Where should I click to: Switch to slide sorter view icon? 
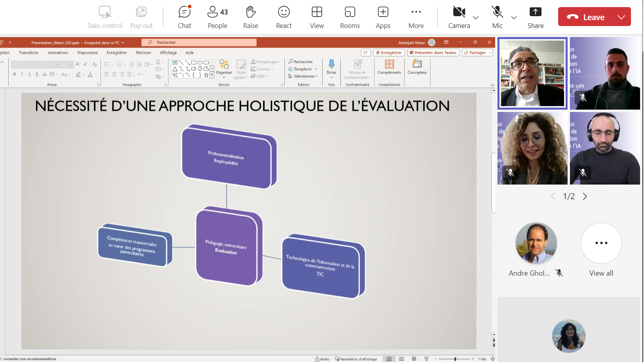pyautogui.click(x=401, y=359)
